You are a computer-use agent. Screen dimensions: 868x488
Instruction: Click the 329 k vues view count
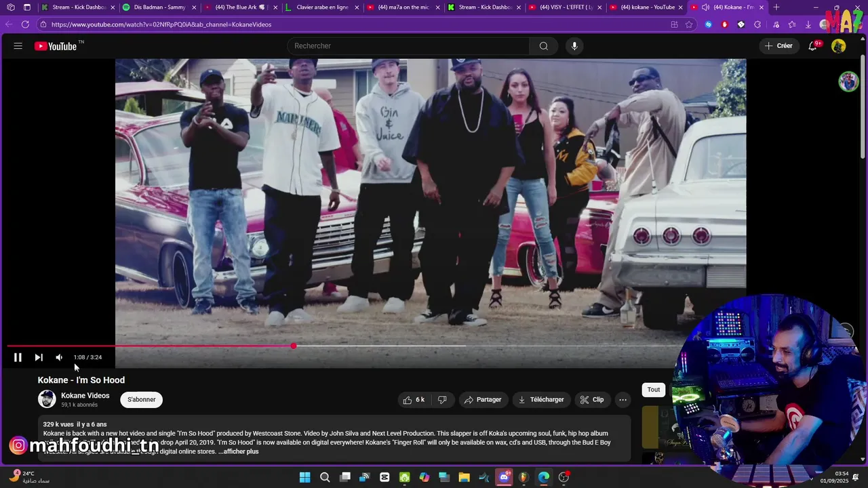click(58, 424)
